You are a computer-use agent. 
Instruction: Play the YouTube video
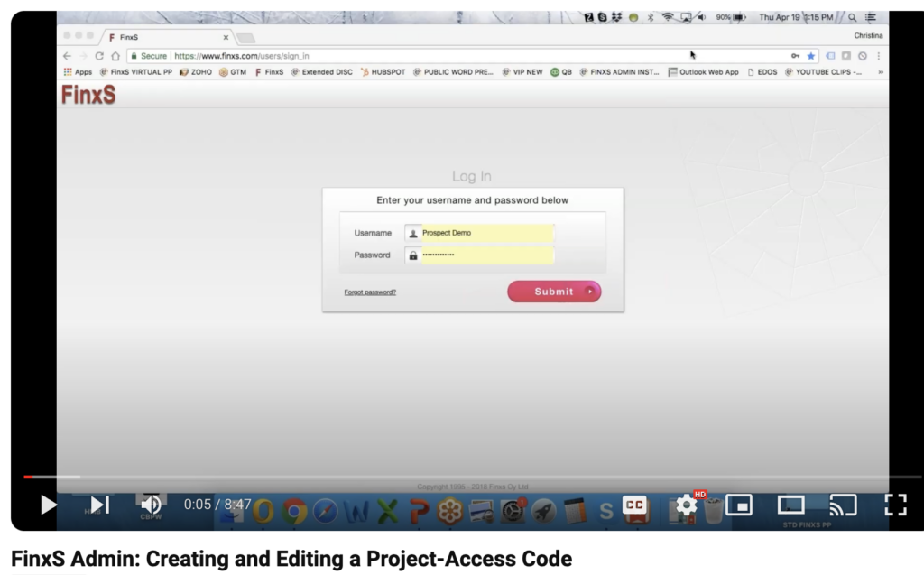(49, 505)
